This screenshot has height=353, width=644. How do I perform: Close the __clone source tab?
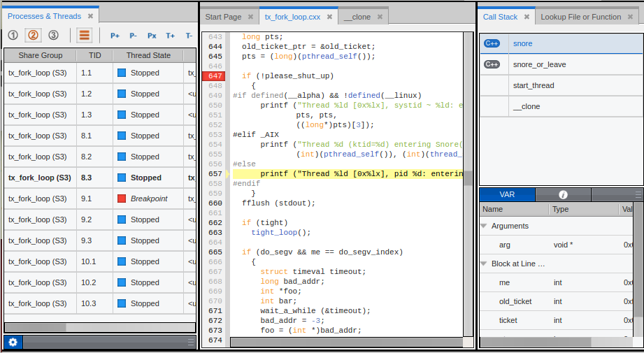(380, 17)
